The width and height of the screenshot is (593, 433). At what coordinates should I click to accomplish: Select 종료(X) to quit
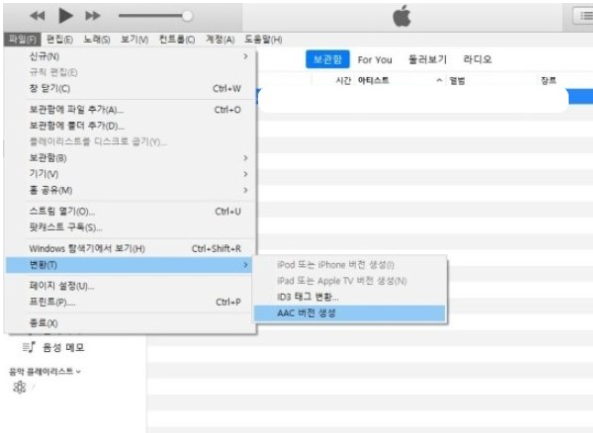coord(130,323)
